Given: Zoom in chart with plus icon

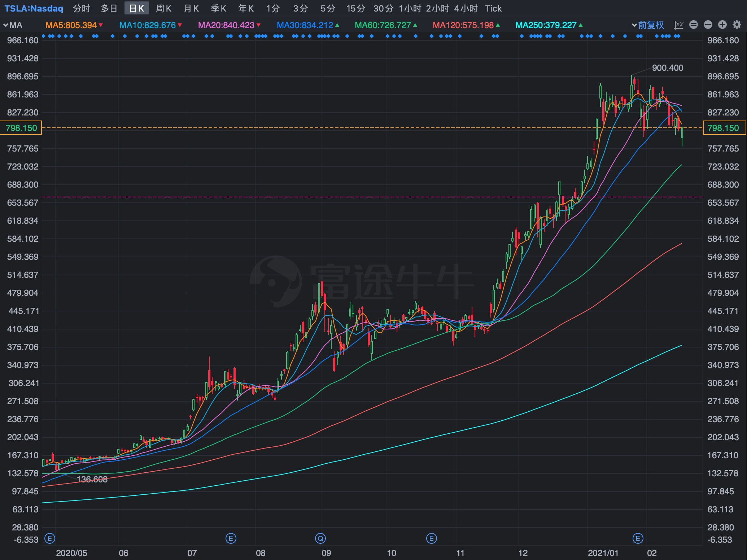Looking at the screenshot, I should [722, 25].
